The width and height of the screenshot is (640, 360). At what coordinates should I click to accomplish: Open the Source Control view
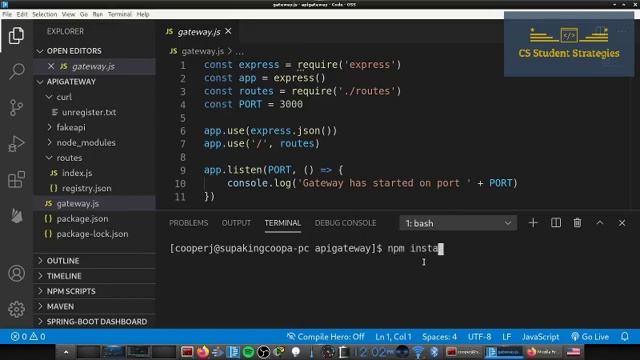pos(16,108)
